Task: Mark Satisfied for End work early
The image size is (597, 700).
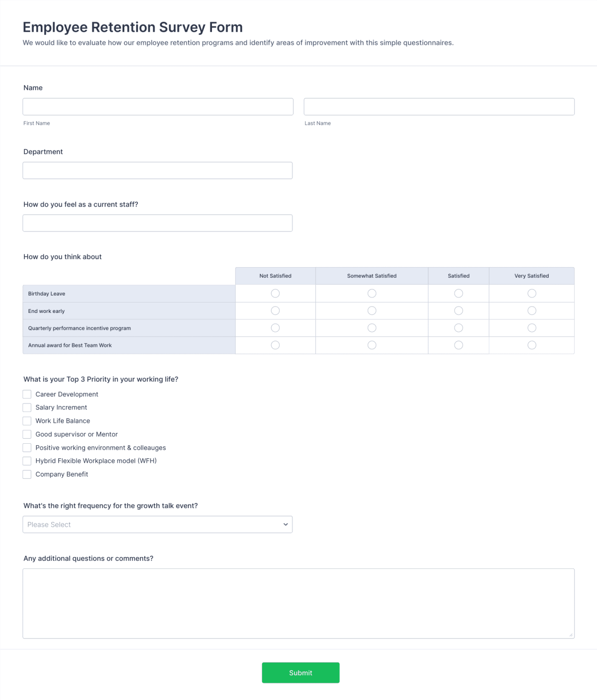Action: point(458,310)
